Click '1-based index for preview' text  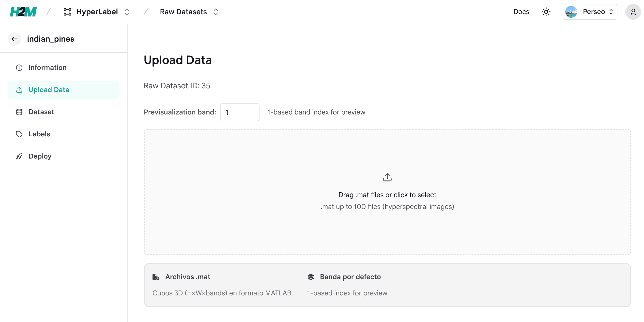347,293
